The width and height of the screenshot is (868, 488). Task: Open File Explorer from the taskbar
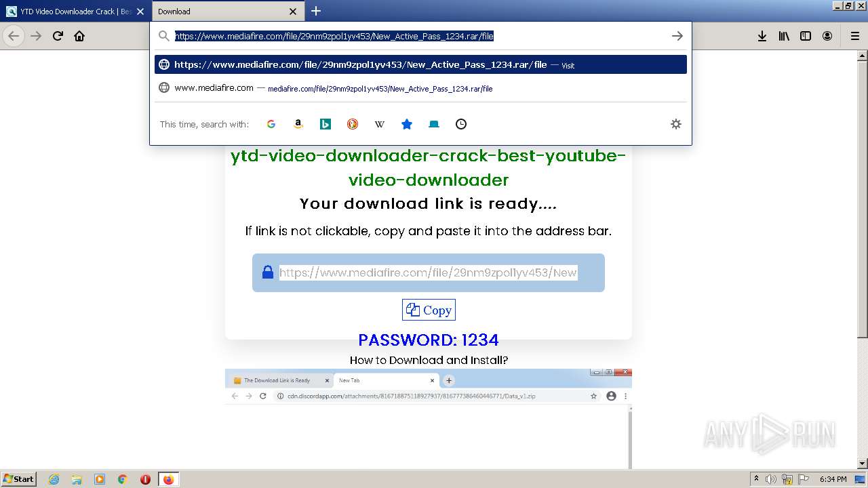(77, 479)
